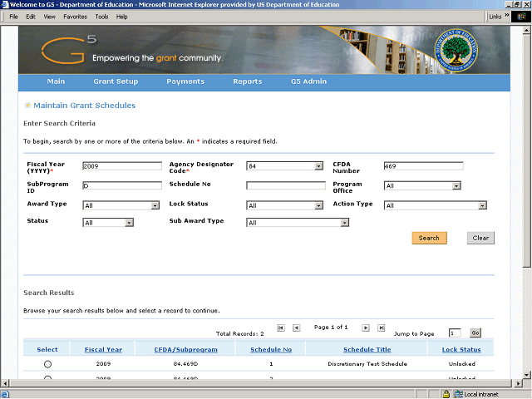Open the Help menu
This screenshot has width=532, height=399.
click(x=122, y=17)
